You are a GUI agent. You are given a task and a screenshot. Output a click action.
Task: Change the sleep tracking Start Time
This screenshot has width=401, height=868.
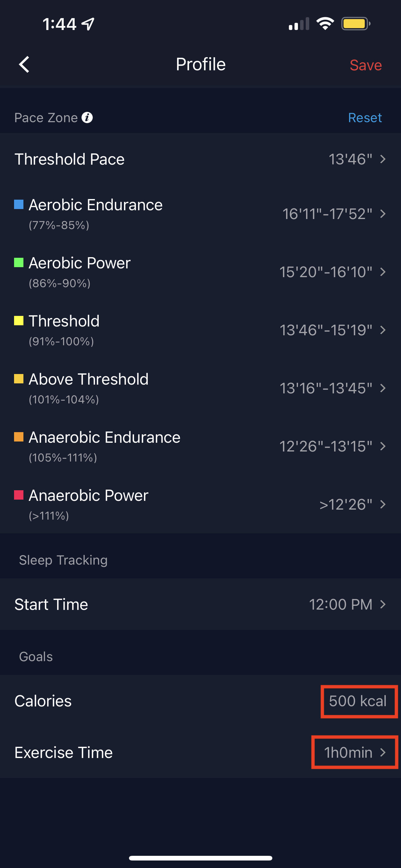(200, 604)
